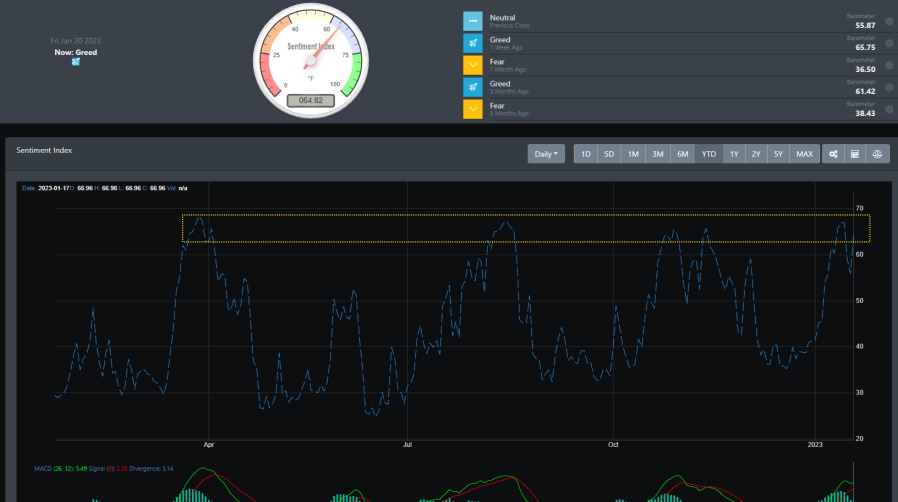Click the Barometer value 65.75

865,48
